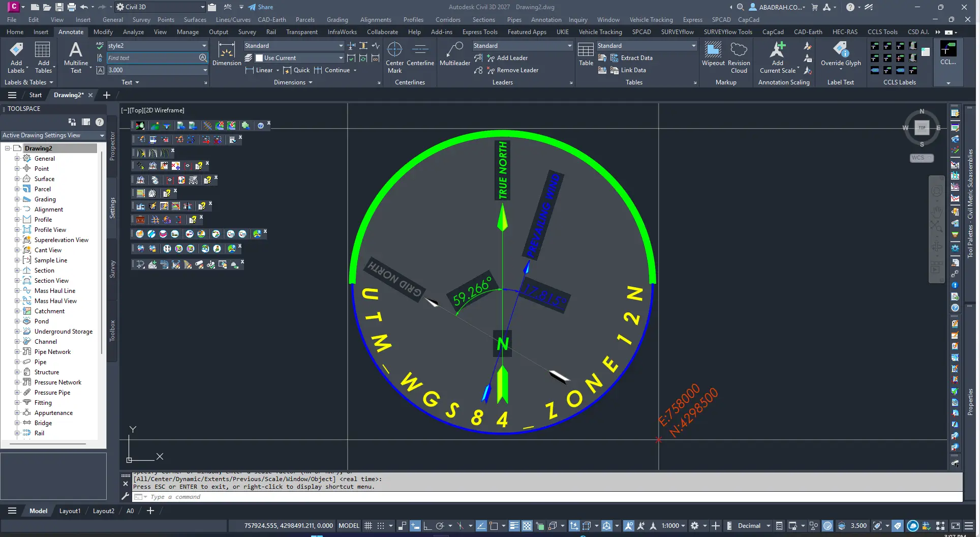Click the command line input
Image resolution: width=980 pixels, height=537 pixels.
(x=546, y=497)
